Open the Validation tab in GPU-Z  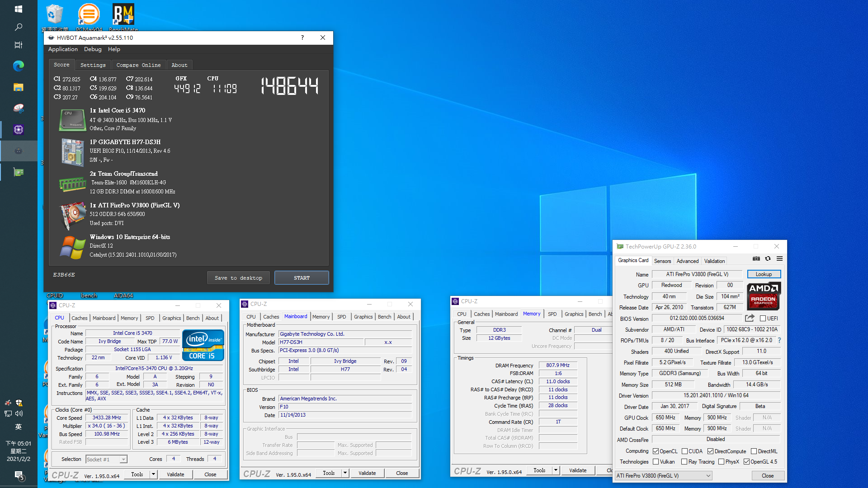[x=714, y=261]
